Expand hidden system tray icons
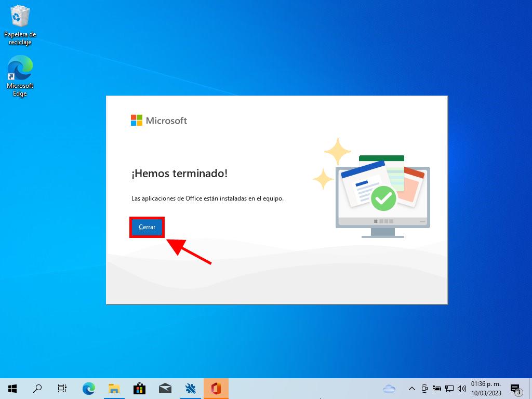Viewport: 532px width, 399px height. click(411, 389)
